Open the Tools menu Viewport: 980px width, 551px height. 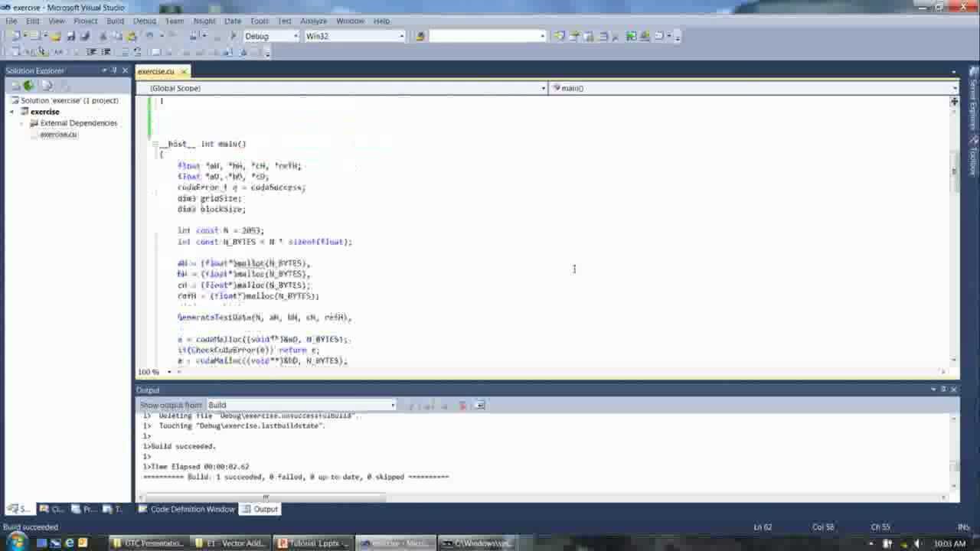point(260,21)
